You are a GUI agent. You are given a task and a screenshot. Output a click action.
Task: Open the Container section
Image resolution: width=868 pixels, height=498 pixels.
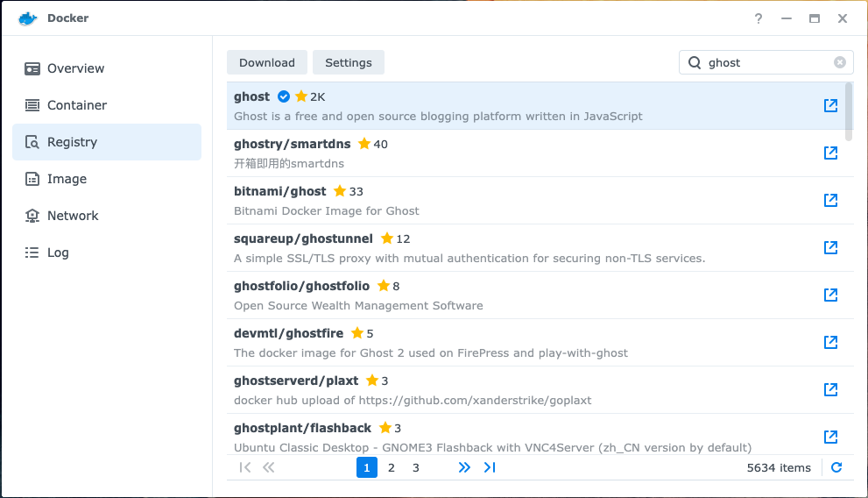point(107,105)
